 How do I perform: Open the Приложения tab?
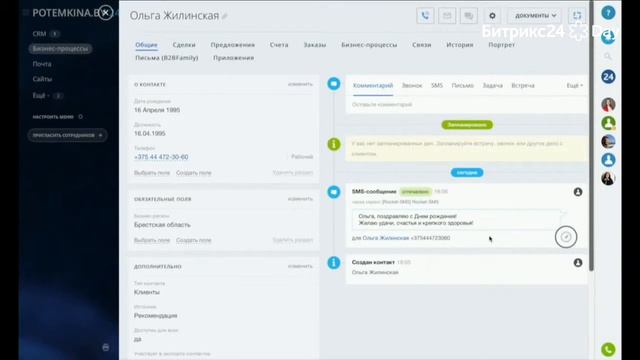click(233, 58)
